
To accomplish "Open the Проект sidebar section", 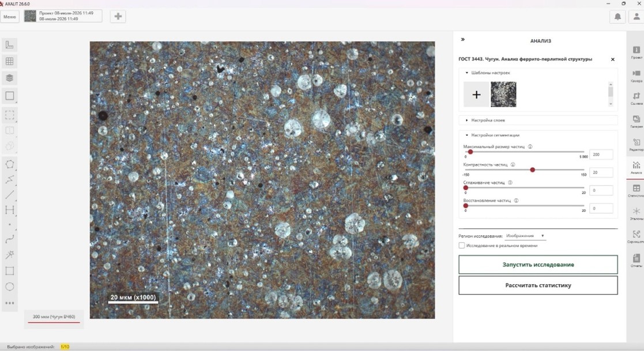I will click(636, 52).
